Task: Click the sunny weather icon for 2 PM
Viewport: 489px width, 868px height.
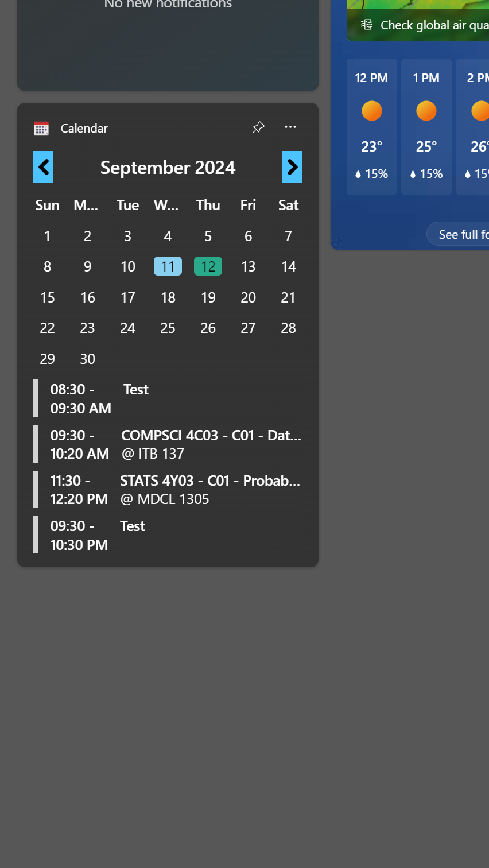Action: coord(480,110)
